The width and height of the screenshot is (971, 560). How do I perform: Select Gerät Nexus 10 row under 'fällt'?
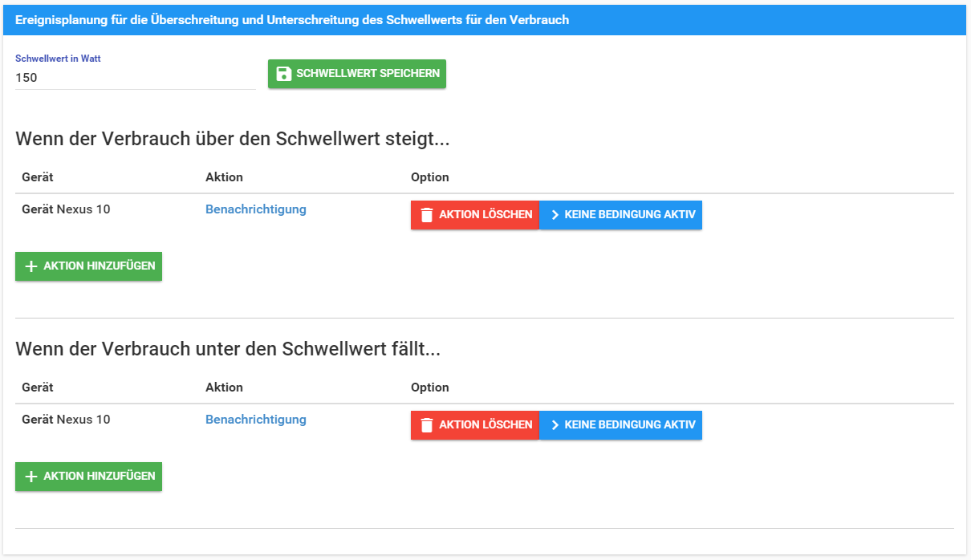66,420
